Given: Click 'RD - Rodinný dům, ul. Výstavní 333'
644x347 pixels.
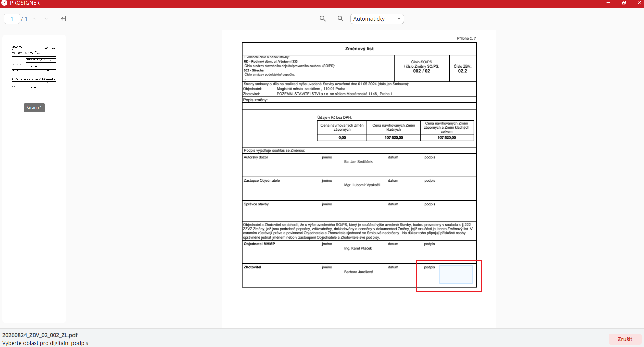Looking at the screenshot, I should tap(270, 62).
